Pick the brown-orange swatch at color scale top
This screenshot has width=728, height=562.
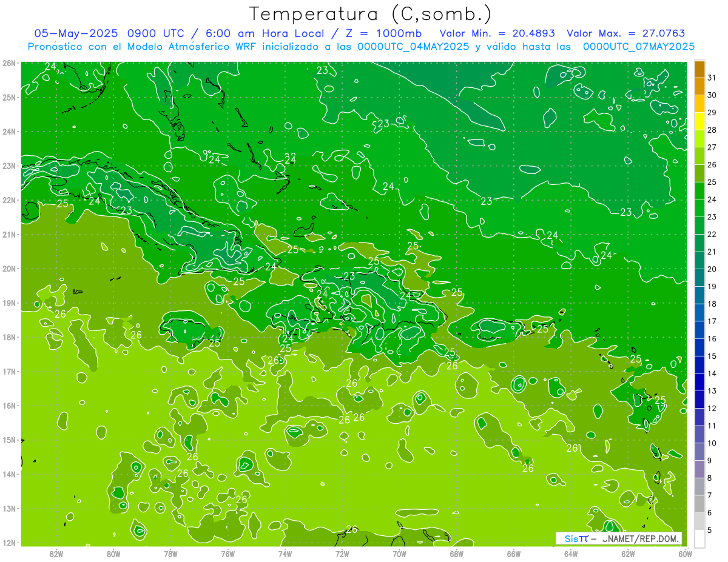699,69
